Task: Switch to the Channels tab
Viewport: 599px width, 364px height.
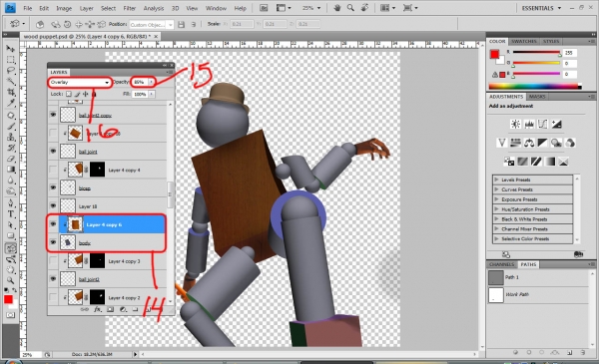Action: [501, 264]
